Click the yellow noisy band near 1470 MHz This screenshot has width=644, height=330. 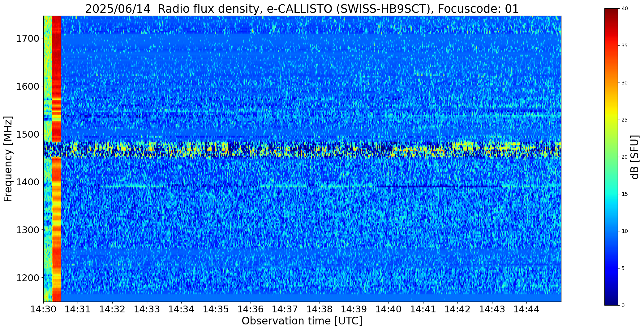click(302, 149)
